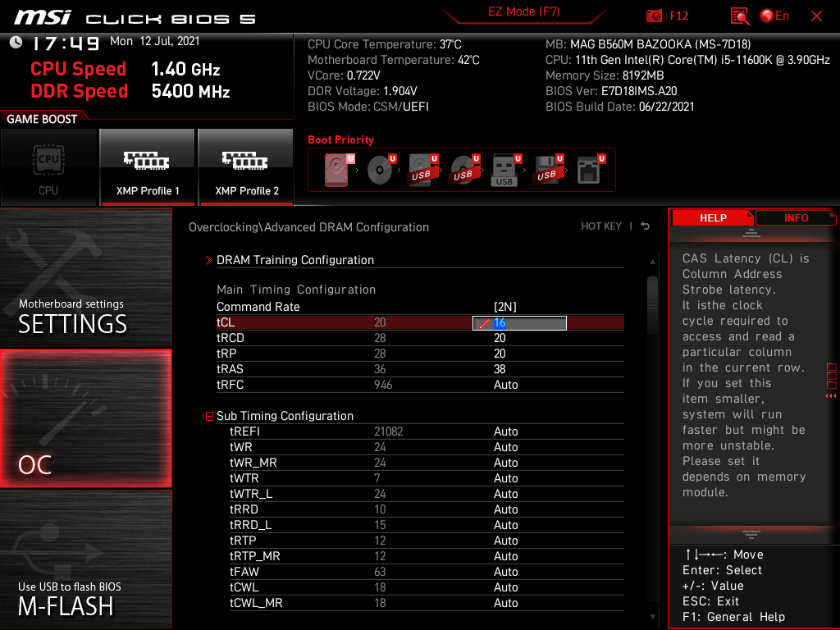This screenshot has height=630, width=840.
Task: Collapse the Sub Timing Configuration section
Action: pyautogui.click(x=209, y=416)
